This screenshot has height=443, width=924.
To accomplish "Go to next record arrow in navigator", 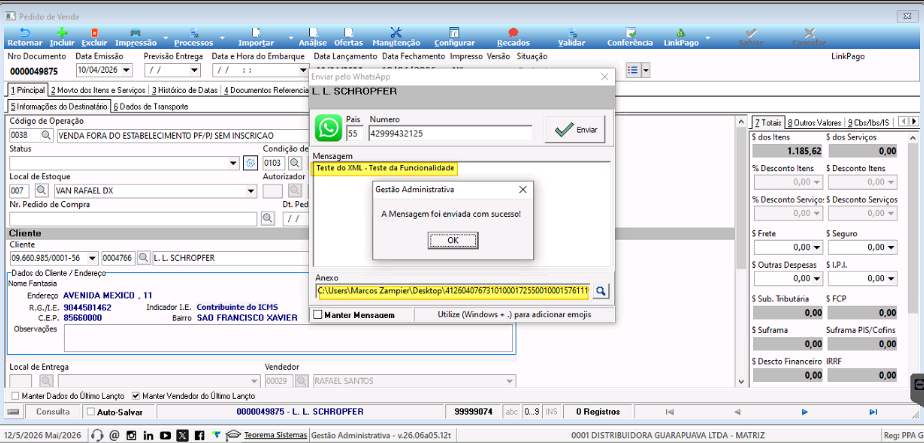I will tap(804, 412).
